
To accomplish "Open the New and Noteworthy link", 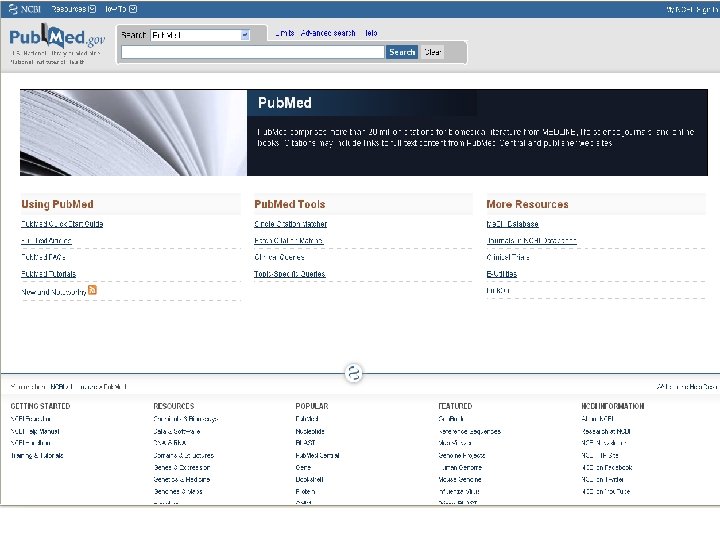I will (x=54, y=292).
